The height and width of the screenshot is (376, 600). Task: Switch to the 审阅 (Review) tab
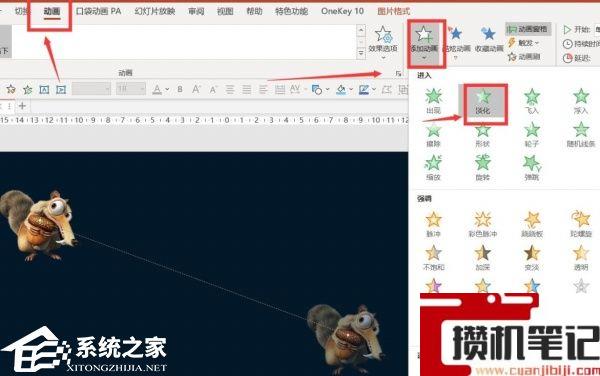[196, 11]
